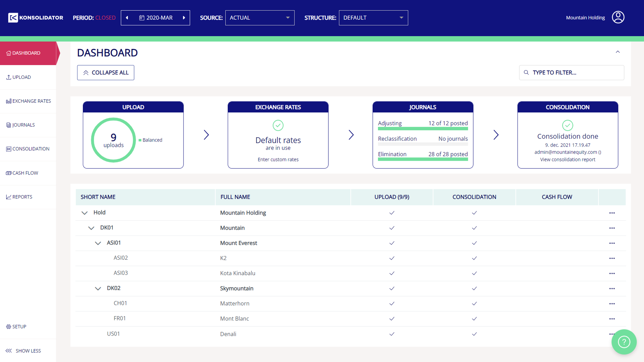Viewport: 644px width, 362px height.
Task: Click the Type to Filter search field
Action: pyautogui.click(x=572, y=72)
